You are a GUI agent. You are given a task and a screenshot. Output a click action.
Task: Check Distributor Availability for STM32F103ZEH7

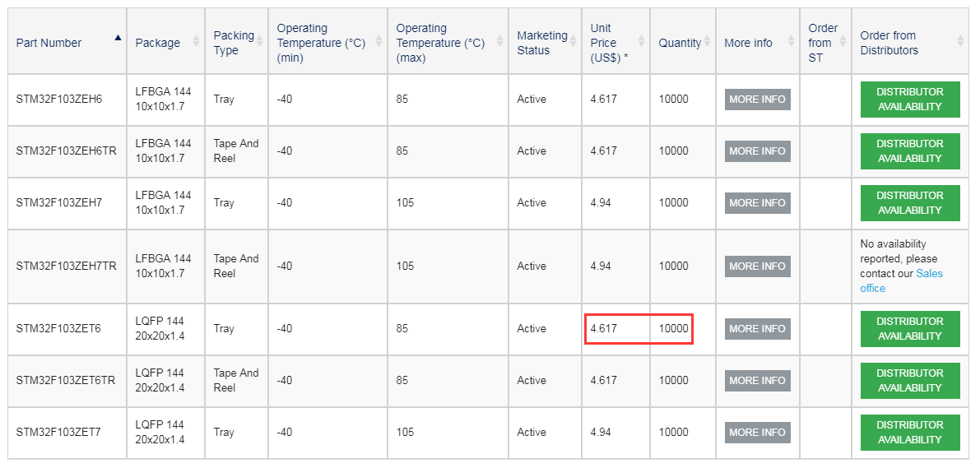point(909,203)
